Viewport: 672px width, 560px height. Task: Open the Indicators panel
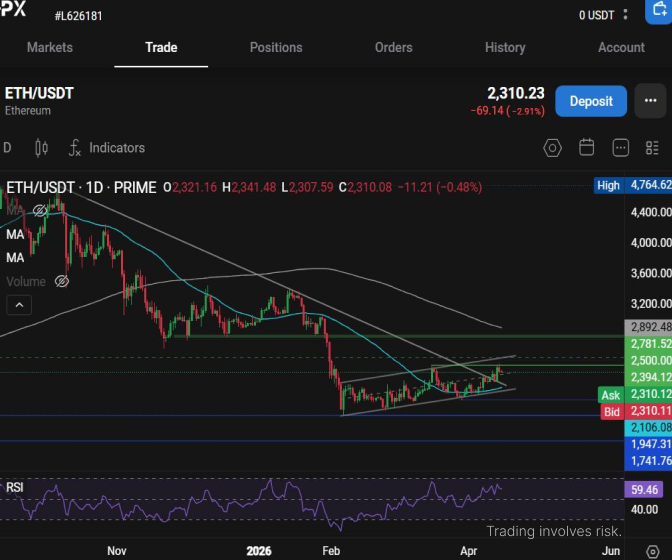106,148
